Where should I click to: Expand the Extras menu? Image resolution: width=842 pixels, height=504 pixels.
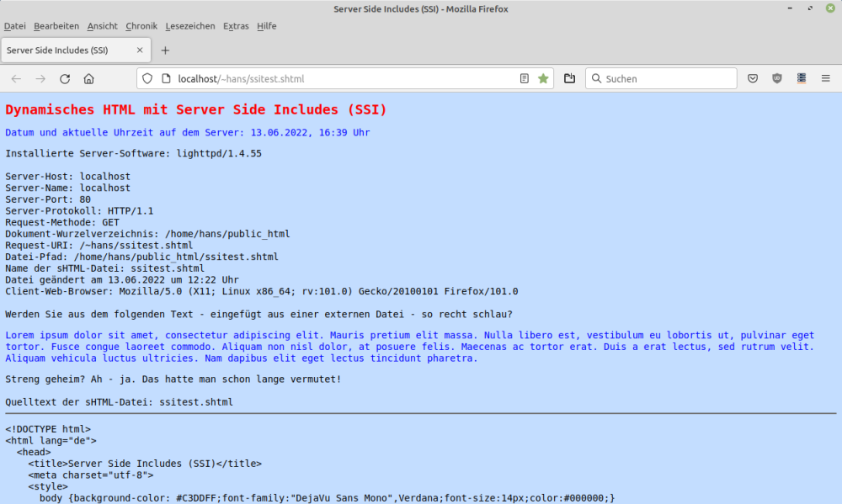[x=236, y=26]
